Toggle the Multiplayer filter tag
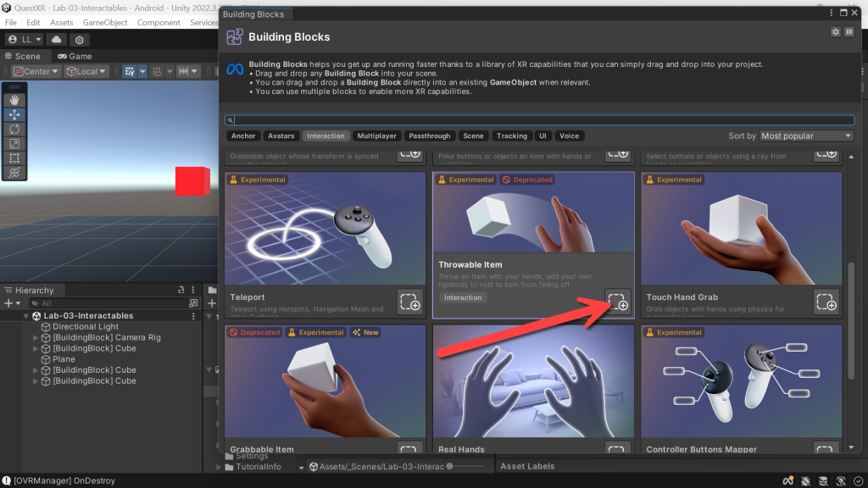Screen dimensions: 868x488 (x=376, y=136)
